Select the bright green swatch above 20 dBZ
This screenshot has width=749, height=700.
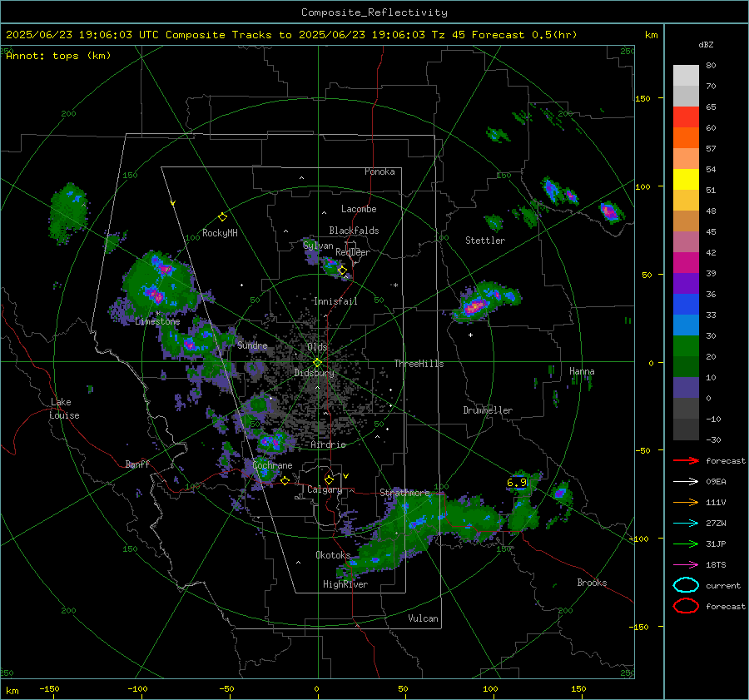[686, 346]
